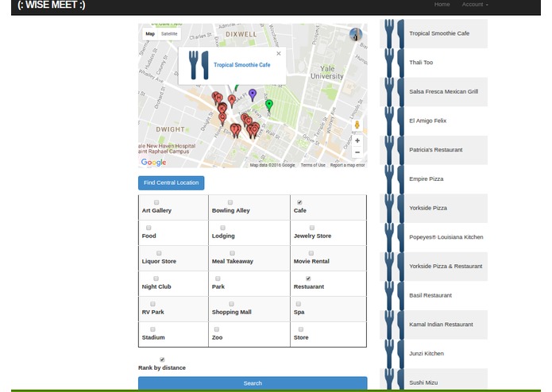Viewport: 552px width, 392px height.
Task: Click the purple map marker
Action: (253, 95)
